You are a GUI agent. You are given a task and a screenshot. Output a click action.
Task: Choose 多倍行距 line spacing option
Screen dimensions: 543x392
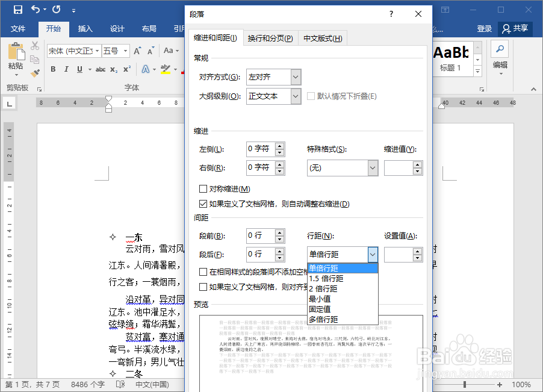pyautogui.click(x=343, y=319)
